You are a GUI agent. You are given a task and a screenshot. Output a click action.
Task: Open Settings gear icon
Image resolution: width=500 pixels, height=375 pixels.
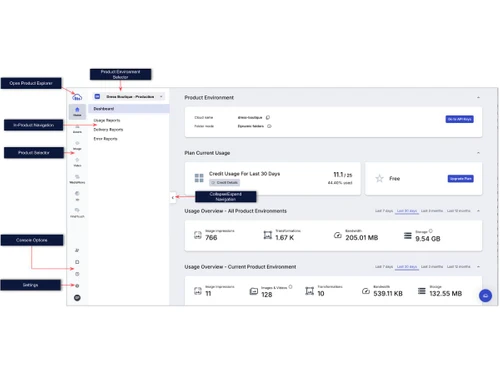[x=77, y=286]
